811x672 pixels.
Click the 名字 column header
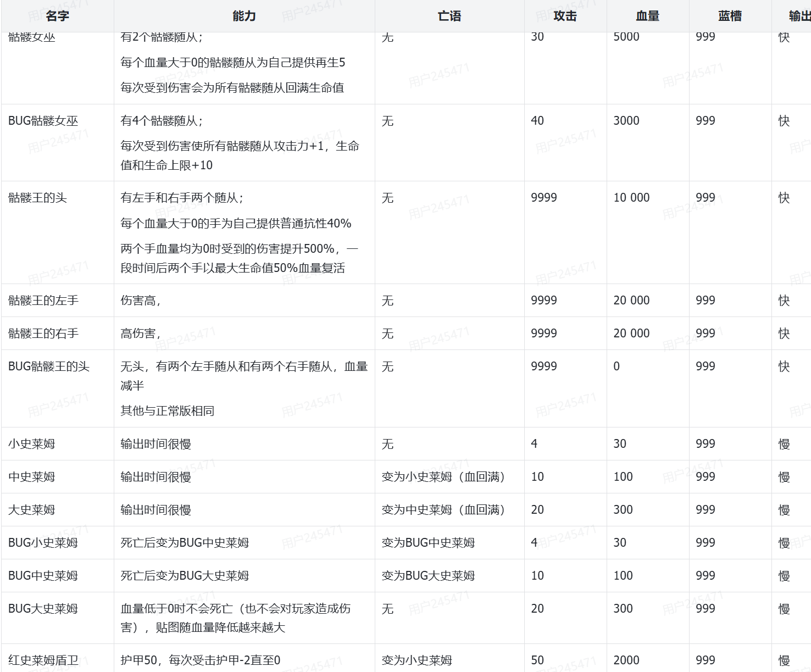coord(57,16)
